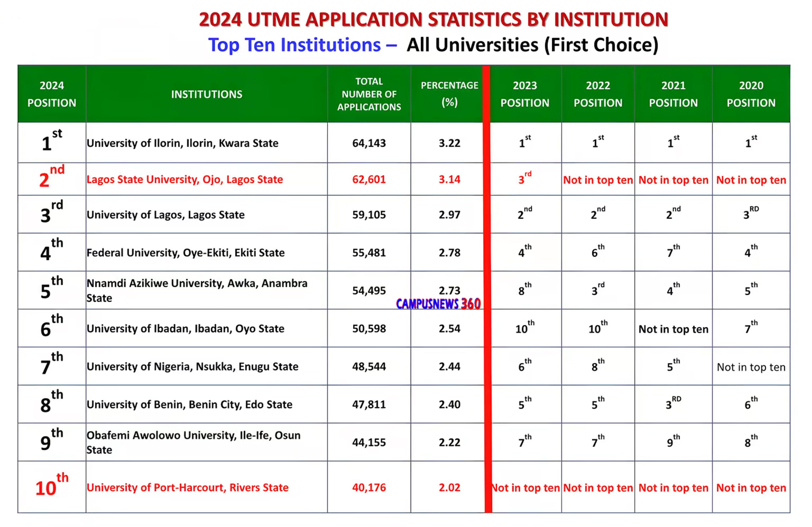Select the '2024 POSITION' column header
Screen dimensions: 812x527
(x=52, y=94)
